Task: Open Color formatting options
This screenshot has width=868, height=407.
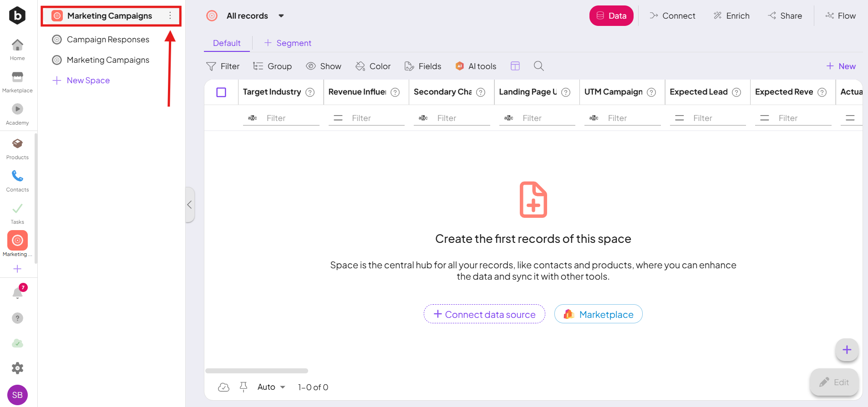Action: tap(373, 66)
